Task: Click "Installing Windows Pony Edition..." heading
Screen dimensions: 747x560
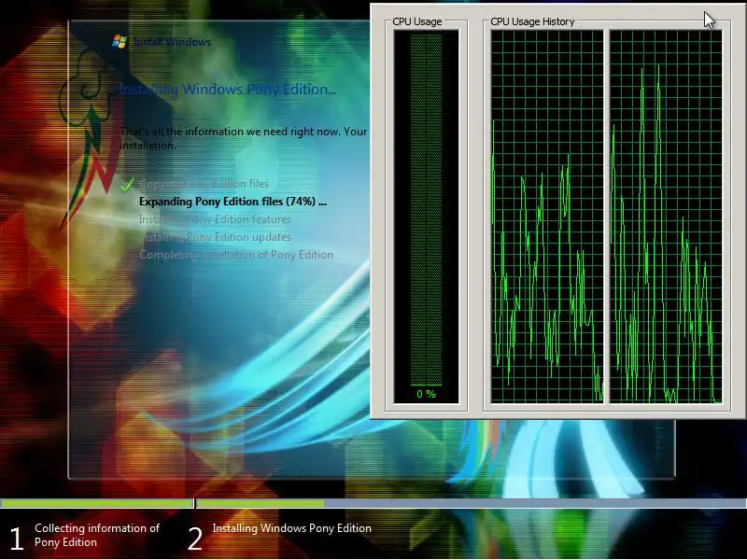Action: (x=228, y=90)
